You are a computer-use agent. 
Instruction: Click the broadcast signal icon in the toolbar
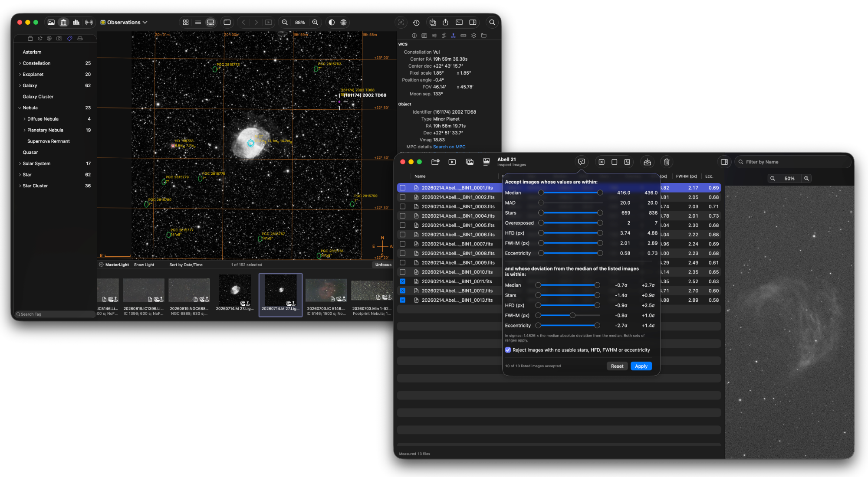[x=89, y=22]
